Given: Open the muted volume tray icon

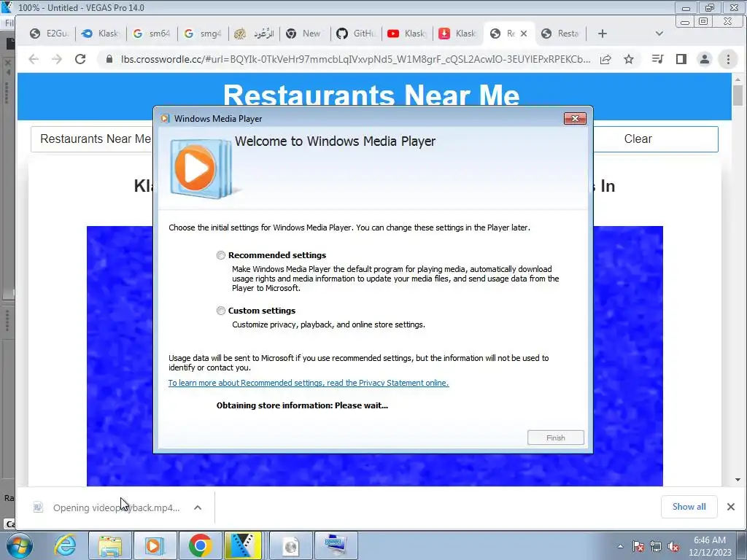Looking at the screenshot, I should [673, 546].
